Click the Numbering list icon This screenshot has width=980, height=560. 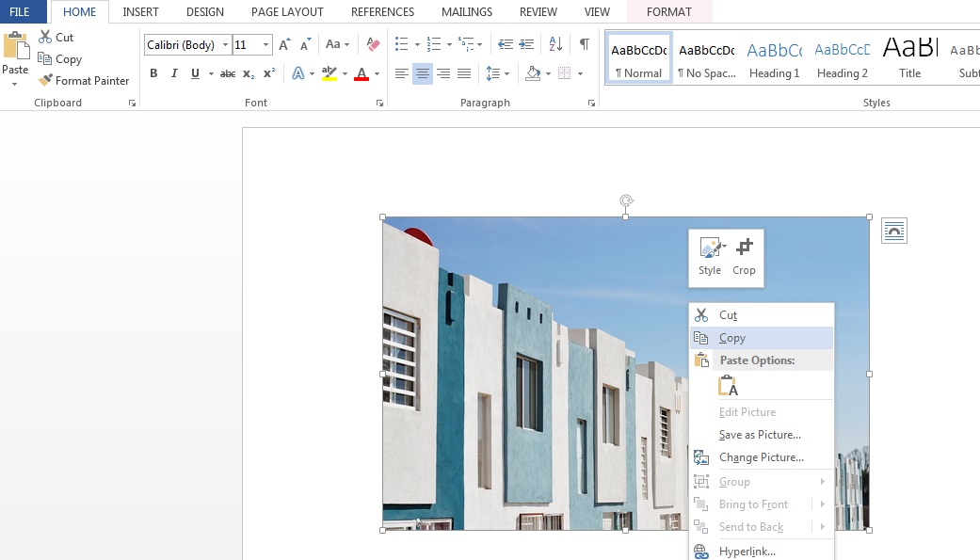[x=433, y=43]
